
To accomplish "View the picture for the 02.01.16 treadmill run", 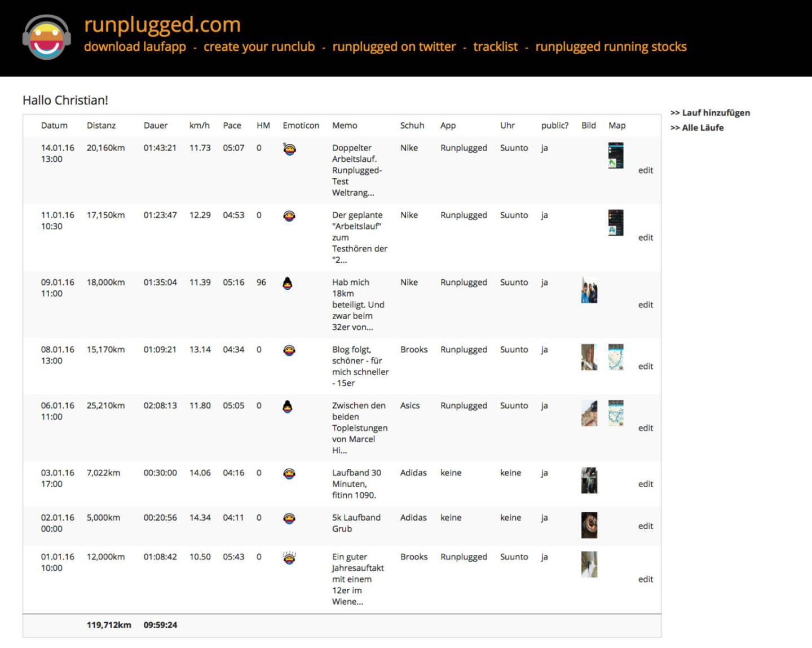I will pyautogui.click(x=589, y=525).
